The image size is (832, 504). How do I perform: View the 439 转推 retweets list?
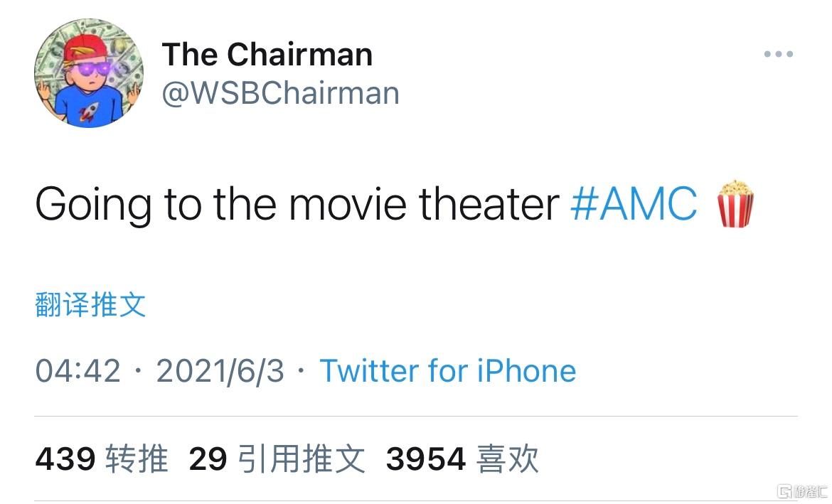(102, 459)
